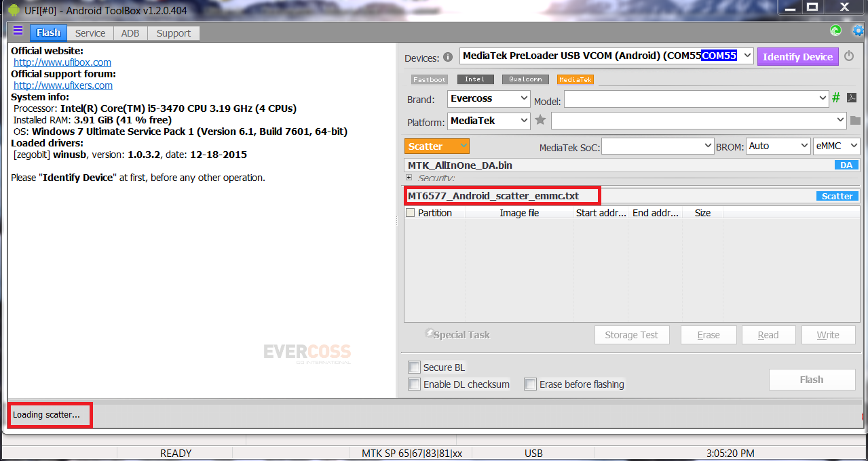This screenshot has width=868, height=461.
Task: Open the Devices dropdown list
Action: pos(747,56)
